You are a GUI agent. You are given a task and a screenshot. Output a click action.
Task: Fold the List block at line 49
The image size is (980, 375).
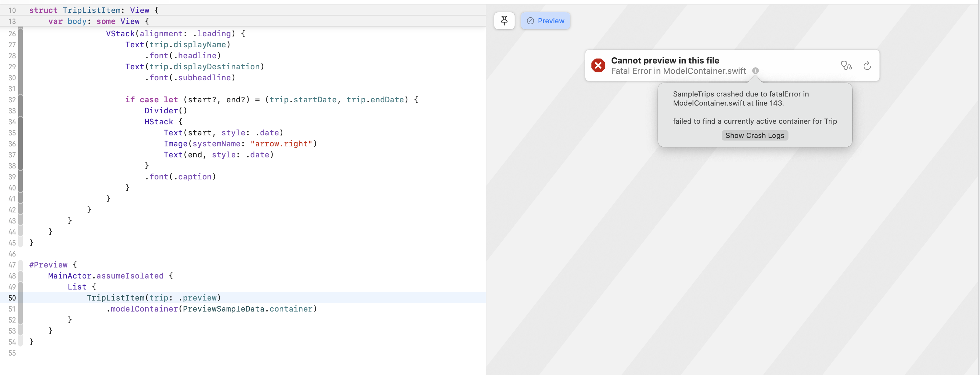20,287
